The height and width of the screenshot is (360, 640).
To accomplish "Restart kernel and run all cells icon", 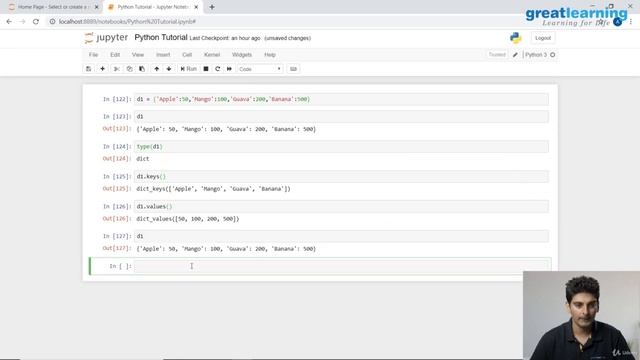I will coord(229,69).
